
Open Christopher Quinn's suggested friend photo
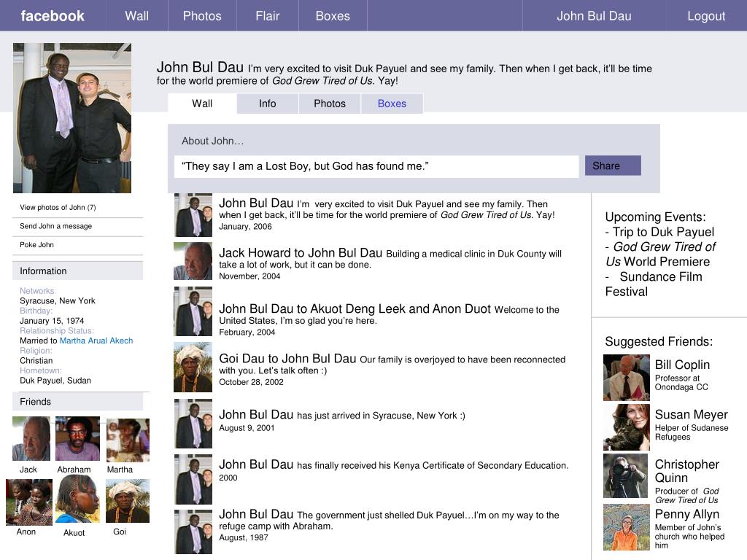tap(625, 475)
